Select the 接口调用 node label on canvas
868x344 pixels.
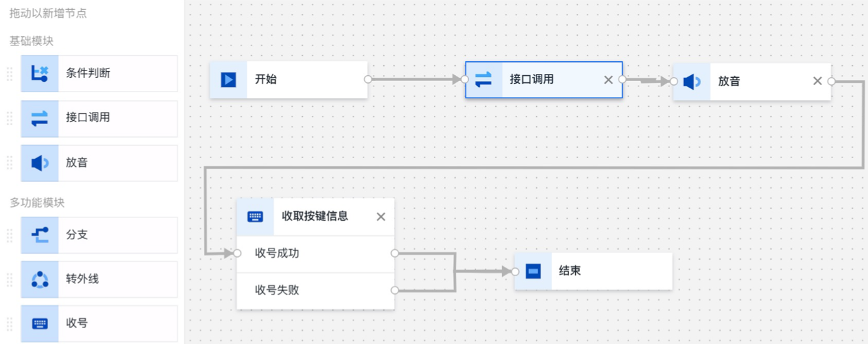[x=532, y=80]
